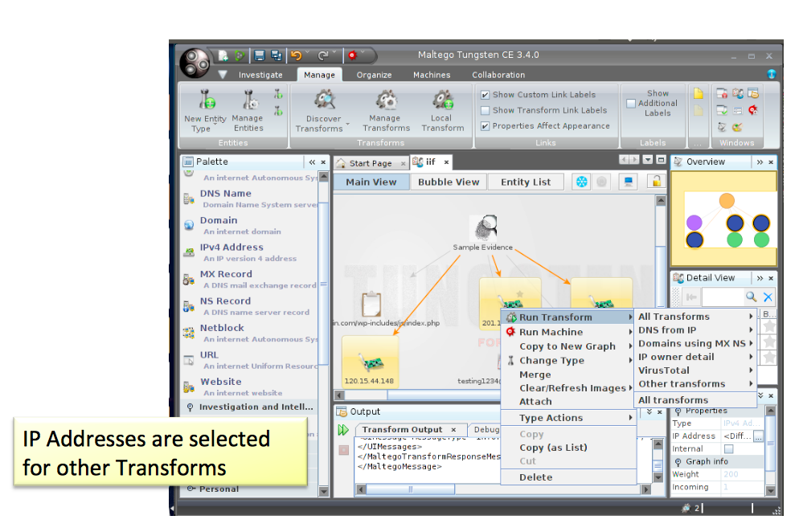Redo the last undone action

(x=323, y=55)
